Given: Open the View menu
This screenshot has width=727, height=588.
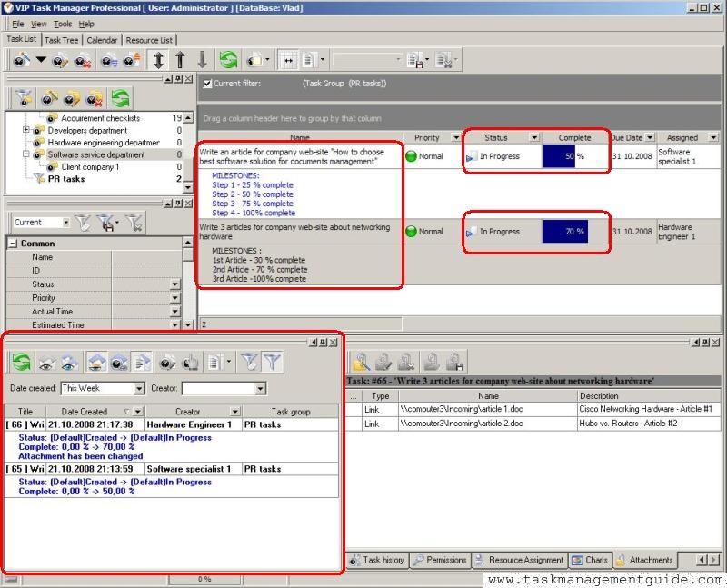Looking at the screenshot, I should click(38, 25).
